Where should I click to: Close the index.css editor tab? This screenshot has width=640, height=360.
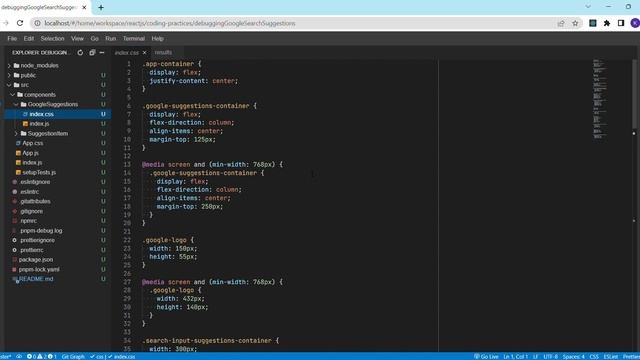coord(144,53)
